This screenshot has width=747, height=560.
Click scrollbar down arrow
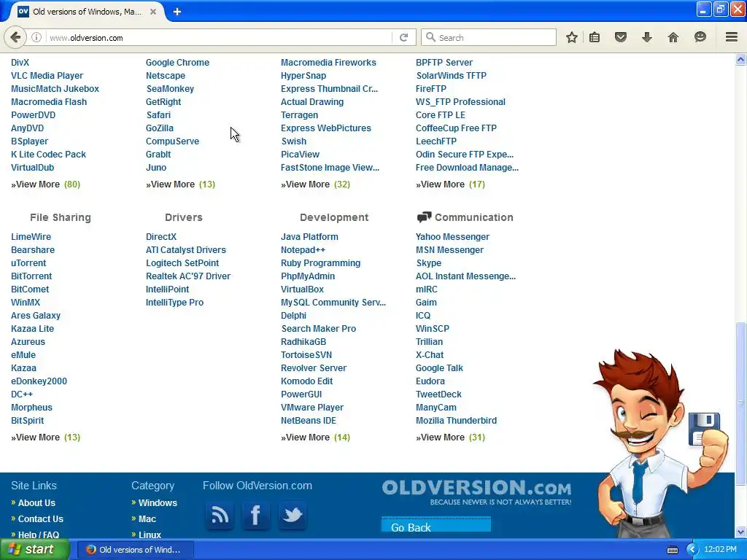[x=740, y=532]
